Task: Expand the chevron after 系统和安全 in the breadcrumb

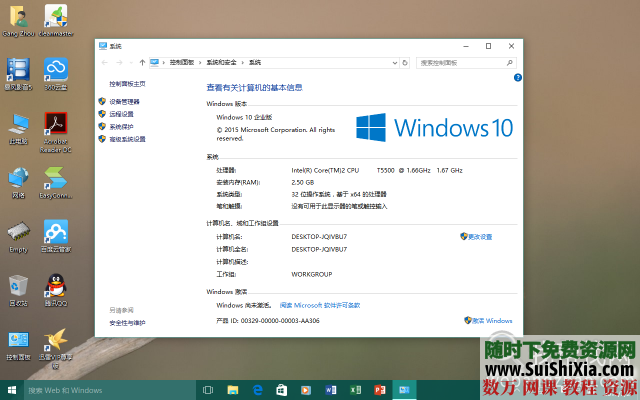Action: tap(242, 62)
